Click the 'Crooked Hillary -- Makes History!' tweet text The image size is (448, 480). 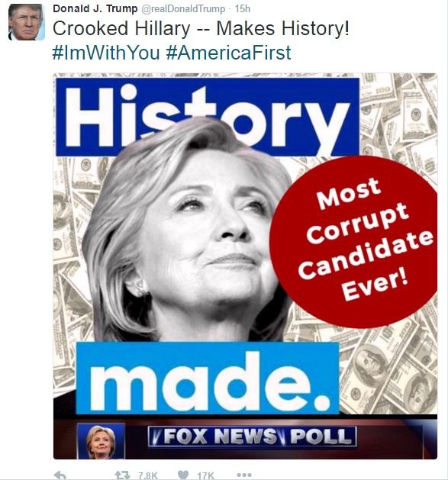click(x=201, y=28)
